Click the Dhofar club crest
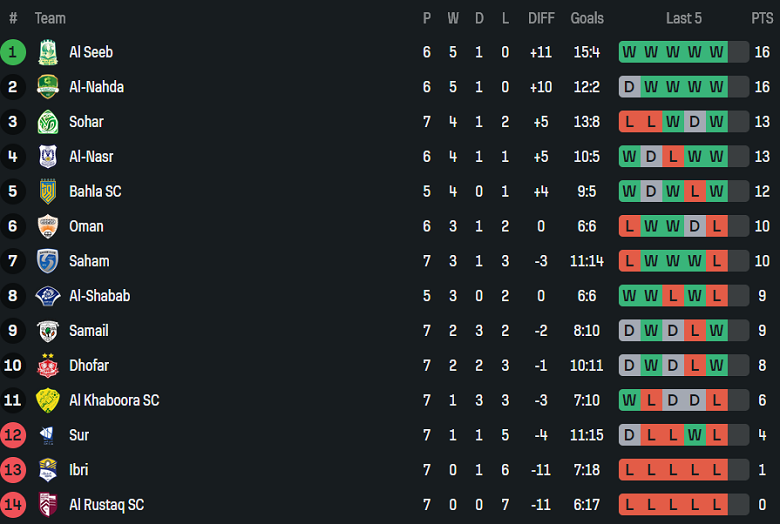The width and height of the screenshot is (780, 524). 47,365
